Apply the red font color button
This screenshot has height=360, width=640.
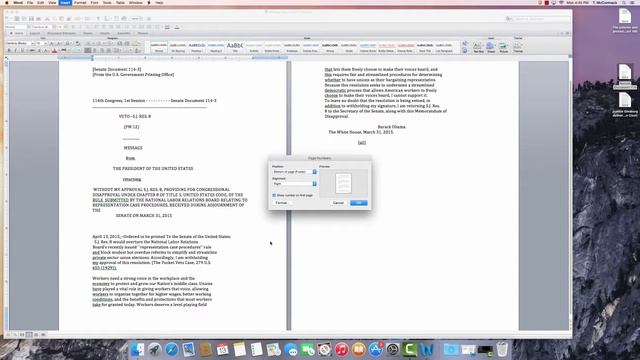[54, 50]
